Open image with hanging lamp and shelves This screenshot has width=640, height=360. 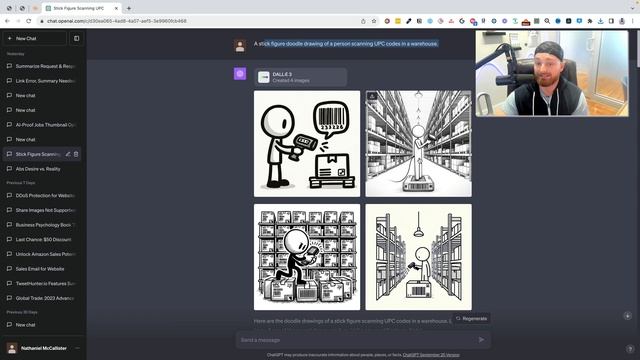coord(418,257)
